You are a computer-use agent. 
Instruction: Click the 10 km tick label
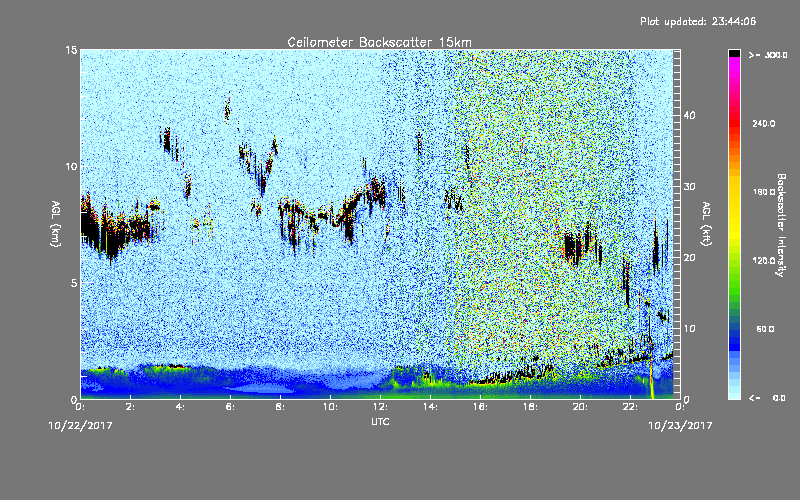pos(71,166)
